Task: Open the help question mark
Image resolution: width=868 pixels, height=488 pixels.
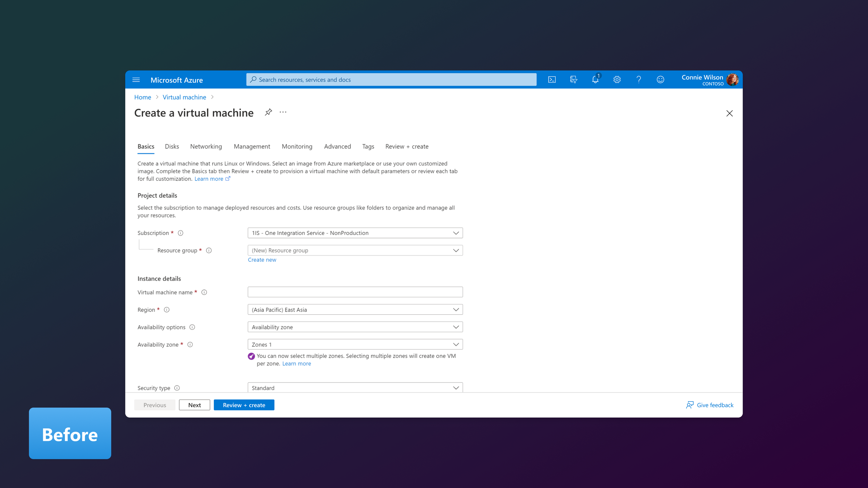Action: point(639,80)
